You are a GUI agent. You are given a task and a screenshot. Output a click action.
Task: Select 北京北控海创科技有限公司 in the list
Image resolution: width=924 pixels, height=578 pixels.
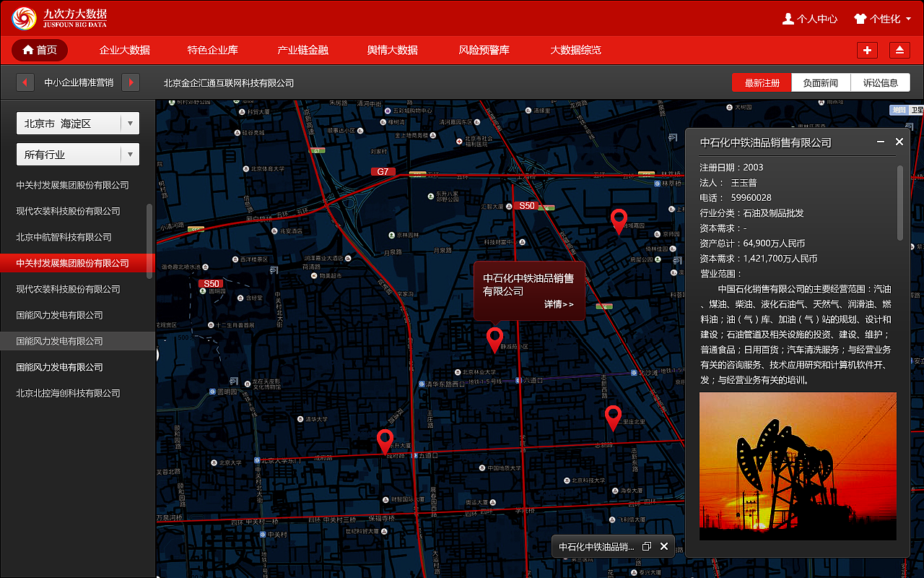pos(69,393)
